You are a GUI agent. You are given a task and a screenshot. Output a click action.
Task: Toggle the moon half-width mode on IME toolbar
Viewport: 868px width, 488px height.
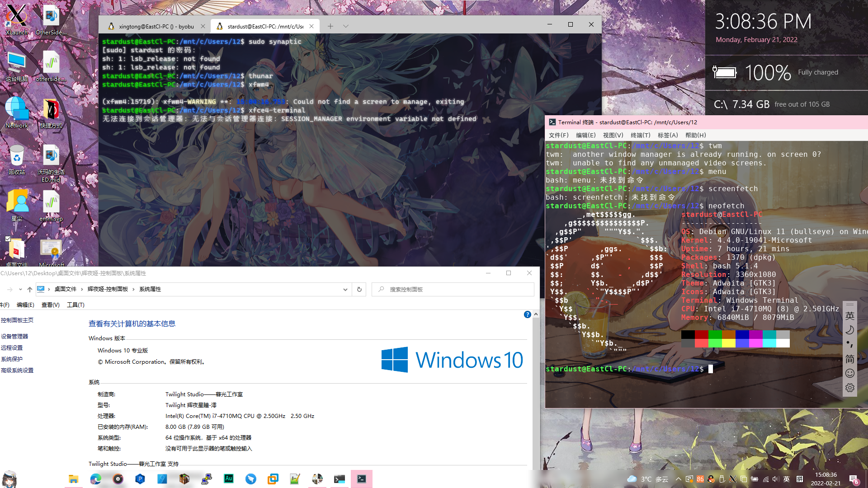click(850, 330)
